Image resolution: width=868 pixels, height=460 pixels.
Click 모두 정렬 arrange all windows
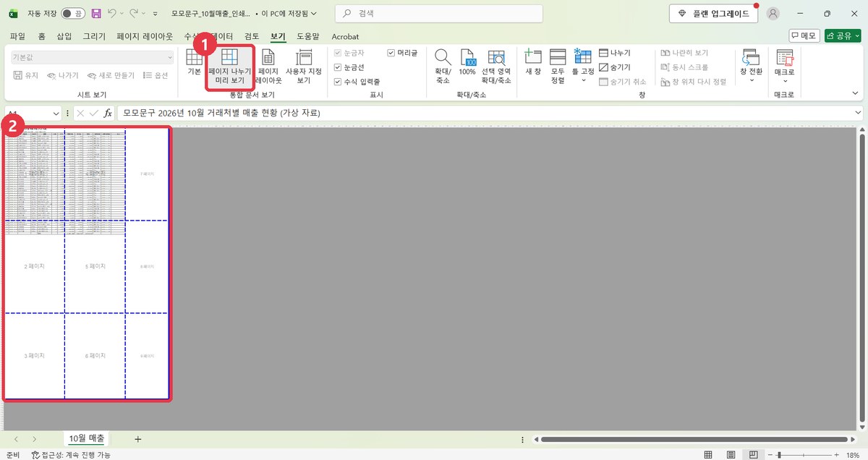pyautogui.click(x=558, y=67)
